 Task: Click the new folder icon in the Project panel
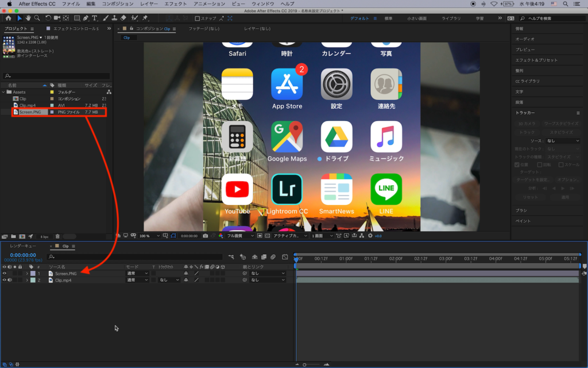(x=13, y=236)
